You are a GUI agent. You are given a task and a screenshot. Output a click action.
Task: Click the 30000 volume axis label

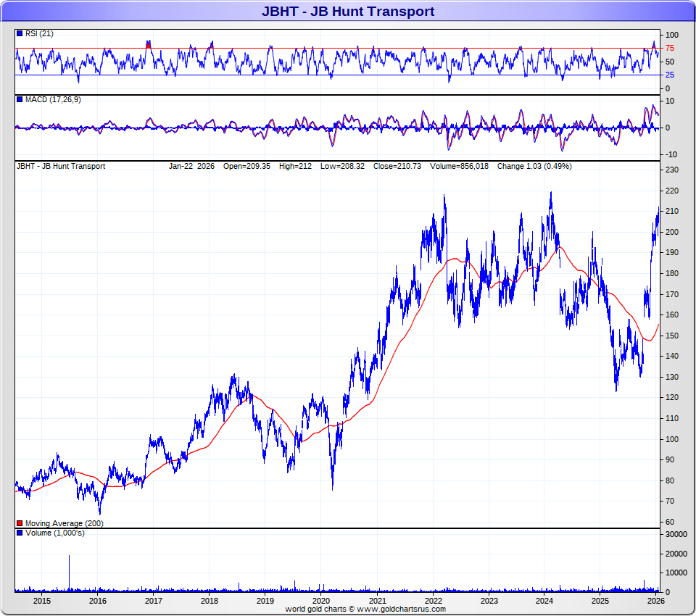coord(676,534)
